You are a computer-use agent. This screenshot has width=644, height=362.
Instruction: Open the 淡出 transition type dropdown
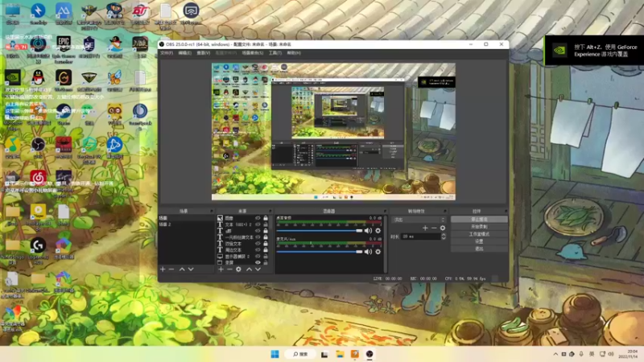tap(419, 220)
